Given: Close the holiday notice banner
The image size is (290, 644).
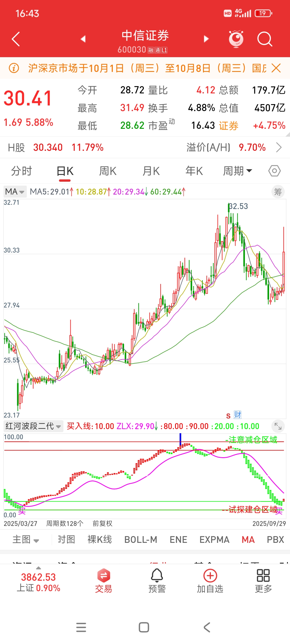Looking at the screenshot, I should pos(276,68).
